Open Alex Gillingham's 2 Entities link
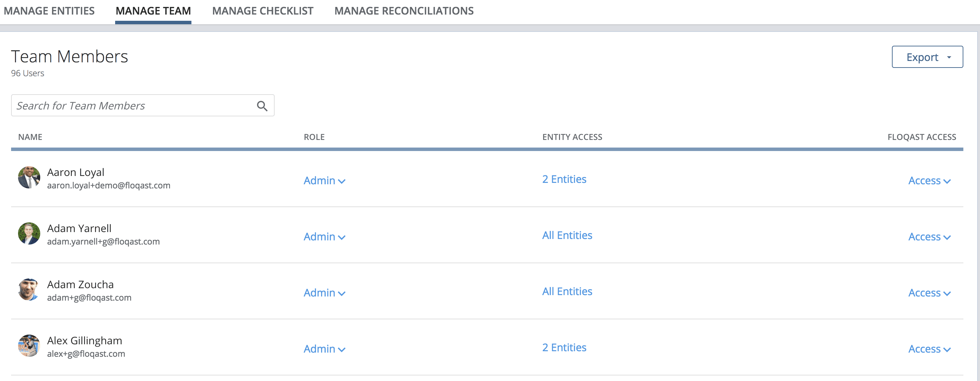This screenshot has width=980, height=381. coord(564,347)
